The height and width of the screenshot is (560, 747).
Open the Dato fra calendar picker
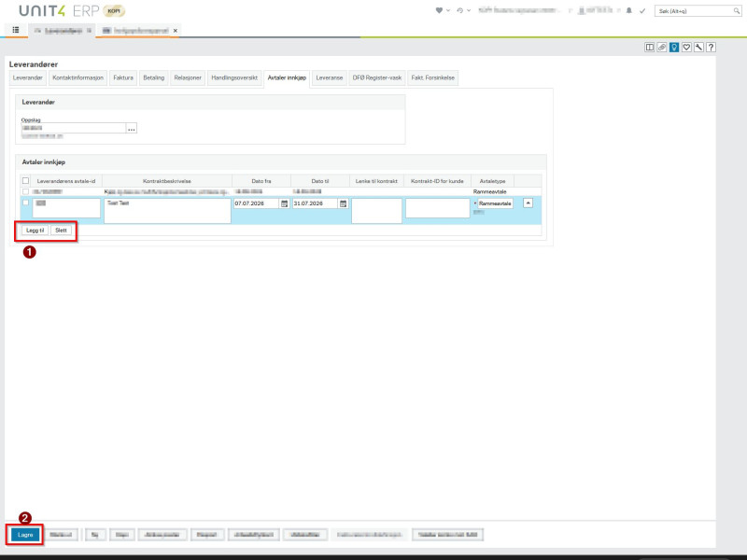click(285, 203)
